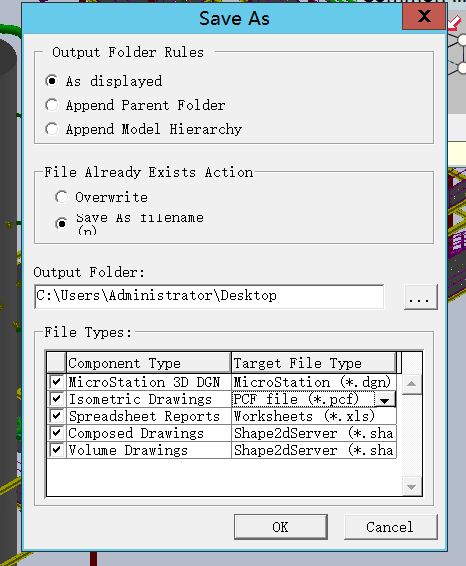Open the PCF file type dropdown arrow
466x566 pixels.
tap(384, 400)
